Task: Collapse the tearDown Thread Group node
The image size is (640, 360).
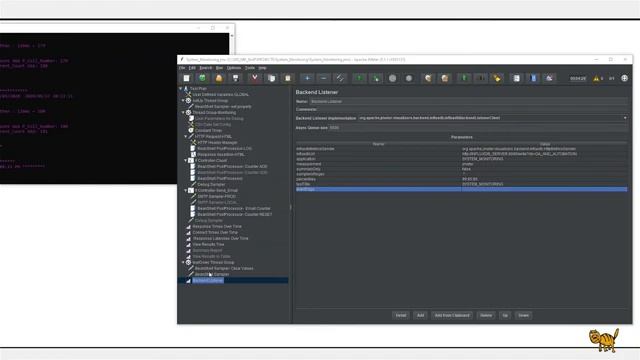Action: pos(183,262)
